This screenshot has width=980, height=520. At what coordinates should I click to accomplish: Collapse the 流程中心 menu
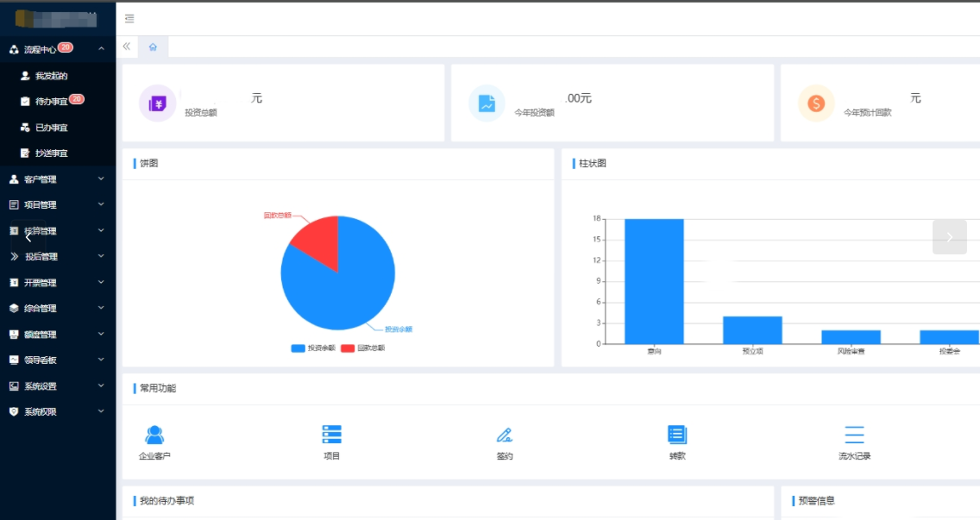coord(58,49)
